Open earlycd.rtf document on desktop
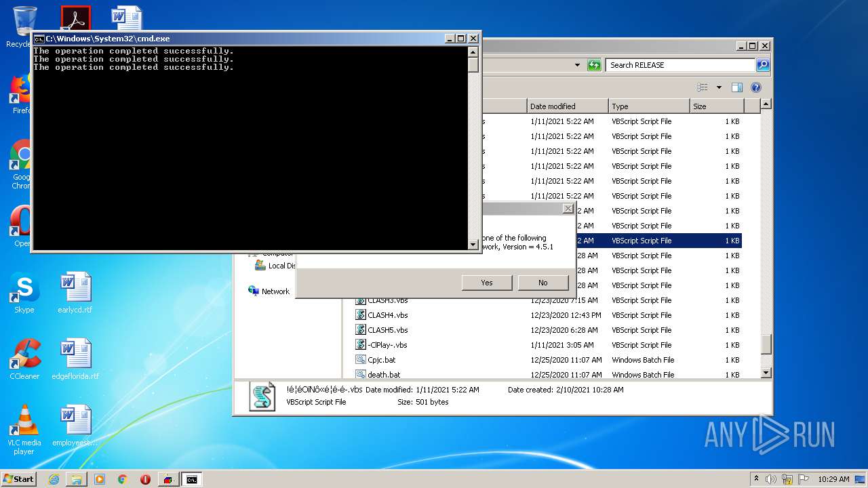The width and height of the screenshot is (868, 488). click(x=75, y=293)
